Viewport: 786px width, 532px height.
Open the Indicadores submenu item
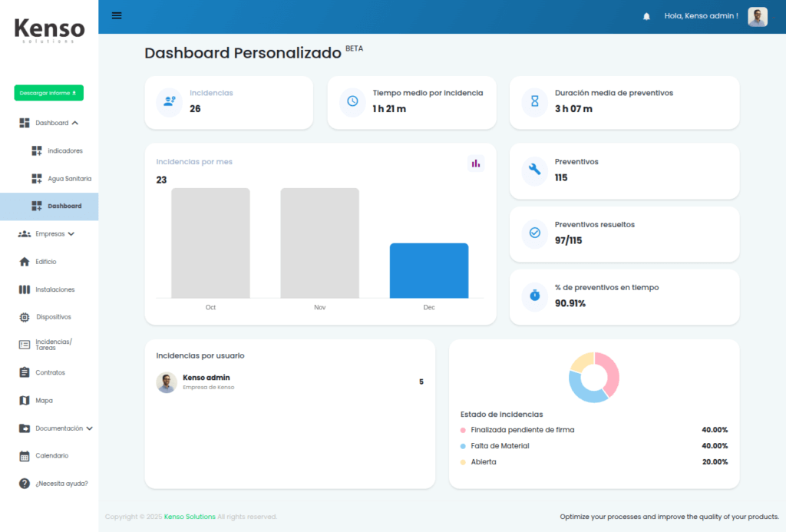click(65, 151)
